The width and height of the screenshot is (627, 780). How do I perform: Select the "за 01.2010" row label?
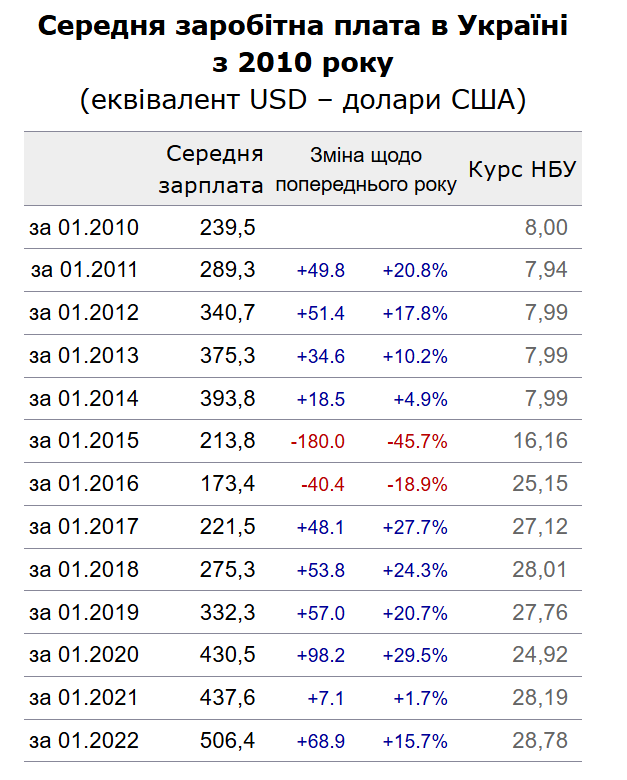coord(84,228)
